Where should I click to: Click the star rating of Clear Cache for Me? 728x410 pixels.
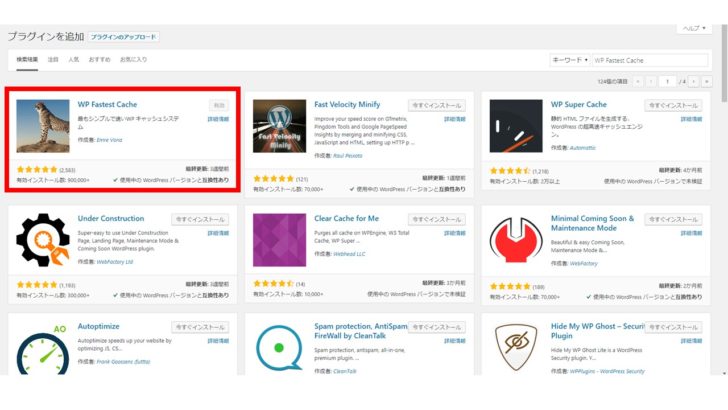tap(273, 283)
